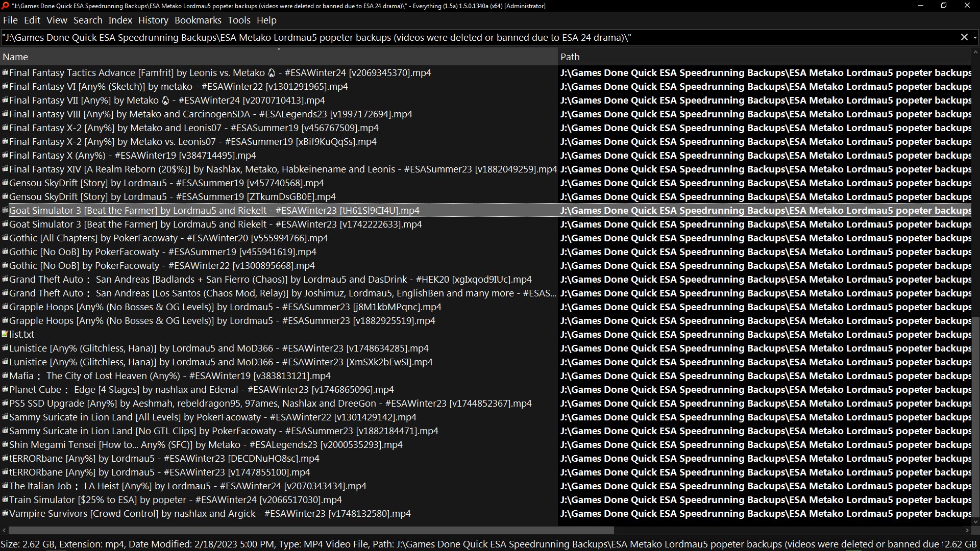This screenshot has height=551, width=980.
Task: Select GTA San Andreas Los Santos Chaos Mod Relay
Action: pos(283,293)
